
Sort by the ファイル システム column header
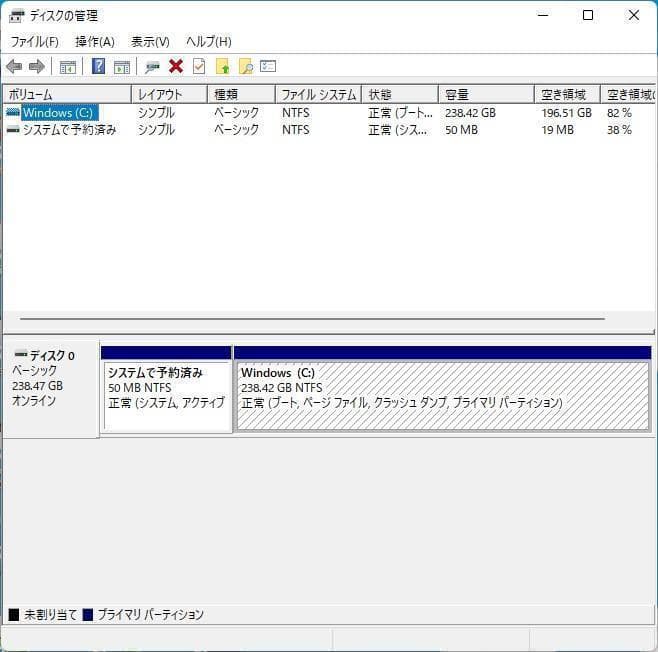coord(319,94)
